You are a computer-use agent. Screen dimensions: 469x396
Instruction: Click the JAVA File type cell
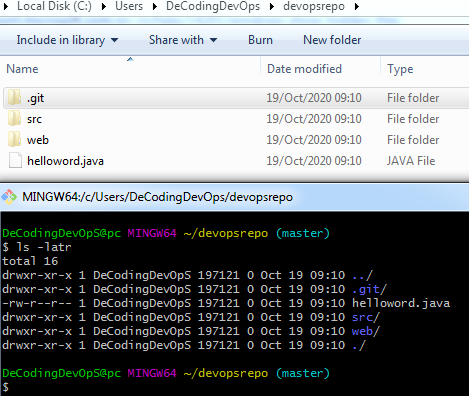[411, 161]
